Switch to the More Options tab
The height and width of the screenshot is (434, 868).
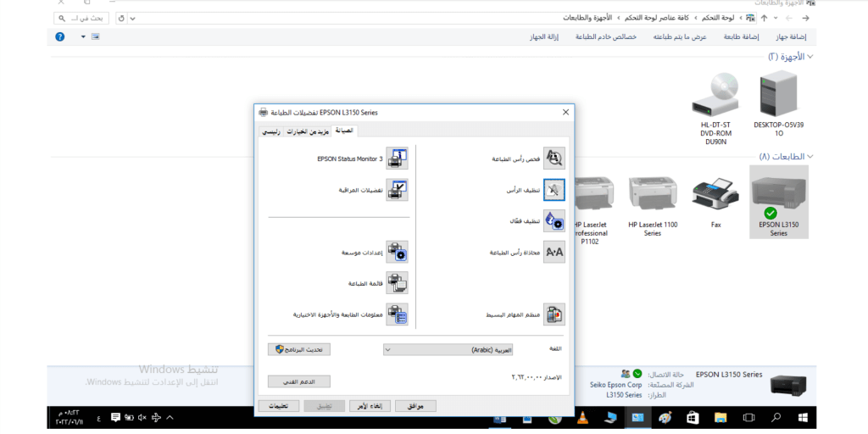(x=307, y=132)
